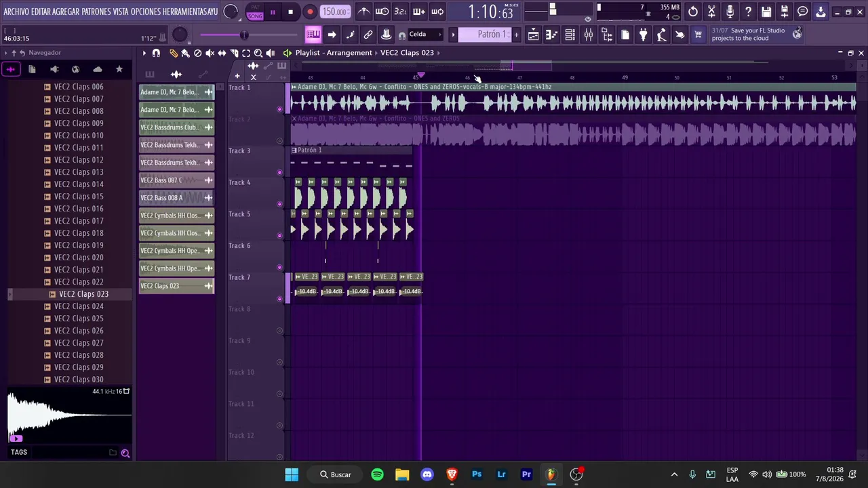Open the playlist options menu arrow
Image resolution: width=868 pixels, height=488 pixels.
click(x=144, y=53)
